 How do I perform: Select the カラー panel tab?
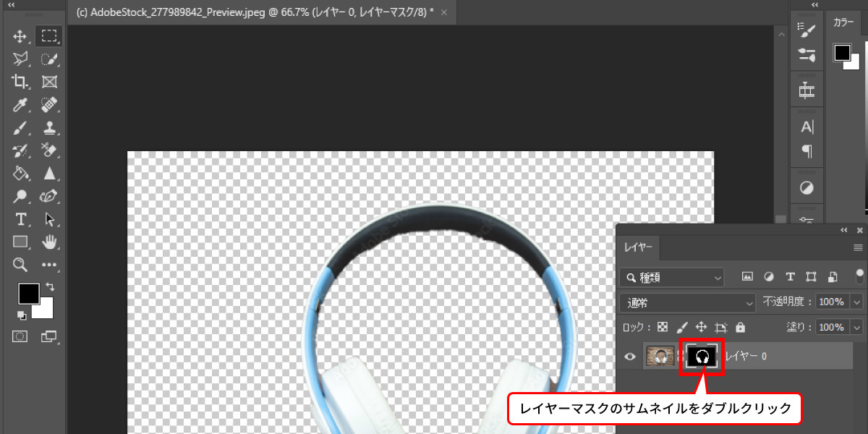pos(843,22)
